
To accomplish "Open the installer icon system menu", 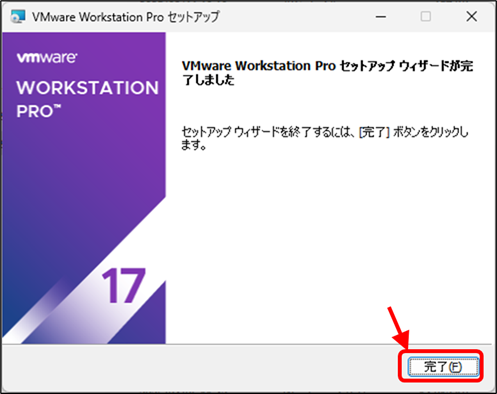I will pyautogui.click(x=18, y=16).
